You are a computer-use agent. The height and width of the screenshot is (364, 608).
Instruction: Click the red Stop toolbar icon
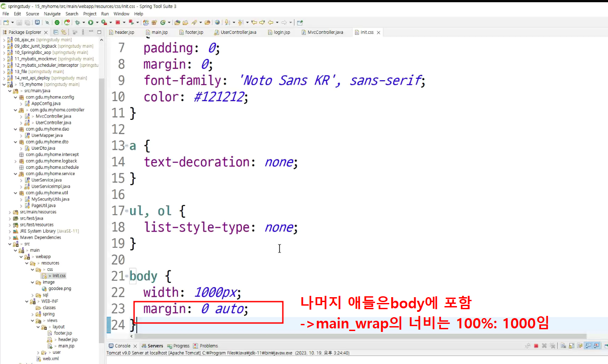tap(118, 22)
